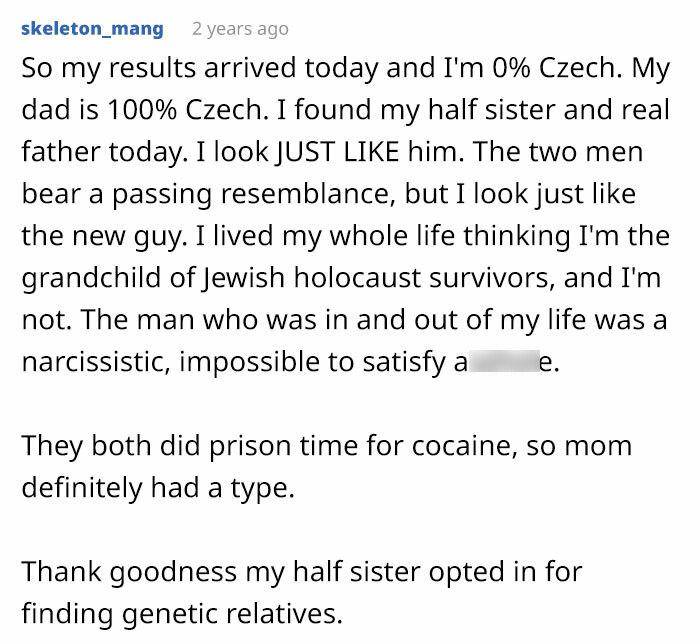The width and height of the screenshot is (700, 644).
Task: Click the blurred censored word
Action: point(503,362)
